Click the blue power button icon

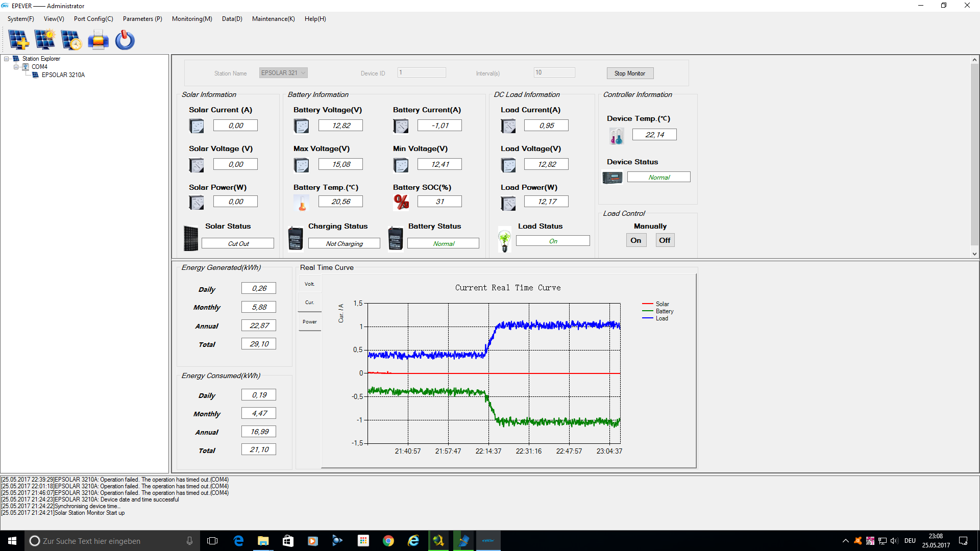[x=125, y=40]
